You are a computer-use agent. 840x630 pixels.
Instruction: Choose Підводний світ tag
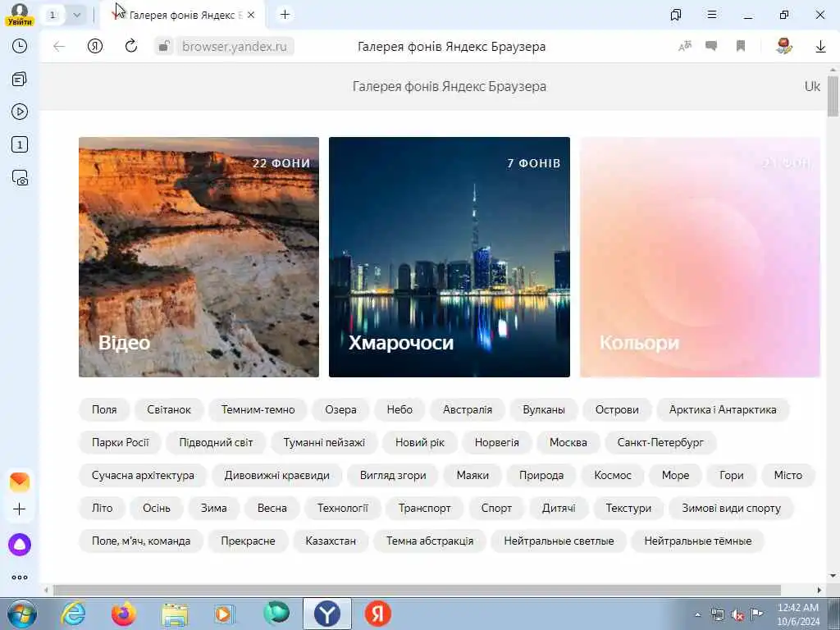point(216,442)
